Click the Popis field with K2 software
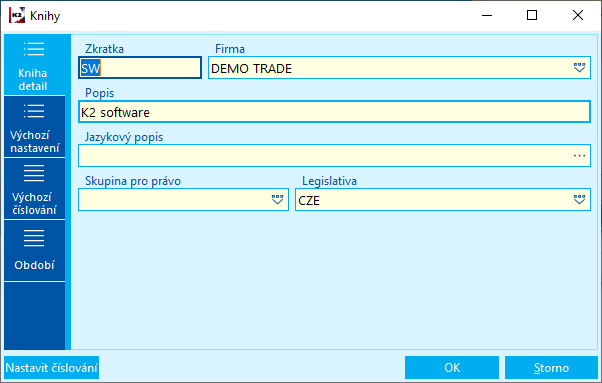 [x=334, y=112]
